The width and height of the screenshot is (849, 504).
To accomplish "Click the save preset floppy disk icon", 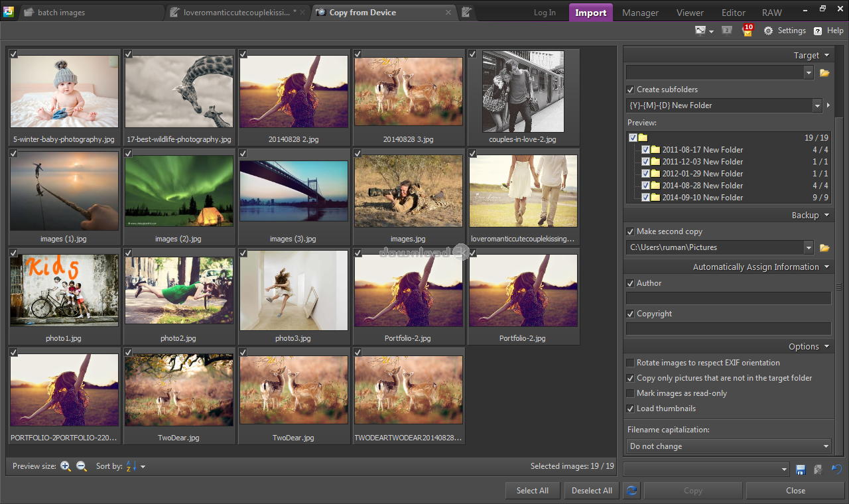I will click(801, 470).
